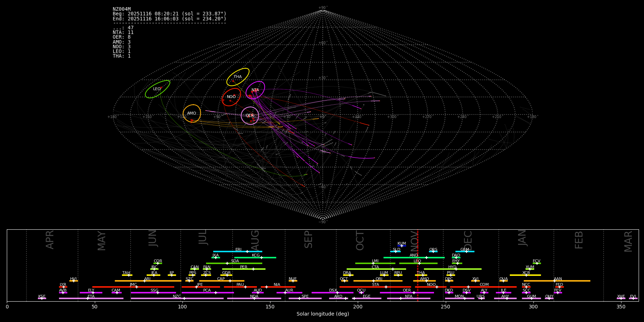The width and height of the screenshot is (644, 322).
Task: Click the ETA shower label on the timeline
Action: [x=91, y=297]
